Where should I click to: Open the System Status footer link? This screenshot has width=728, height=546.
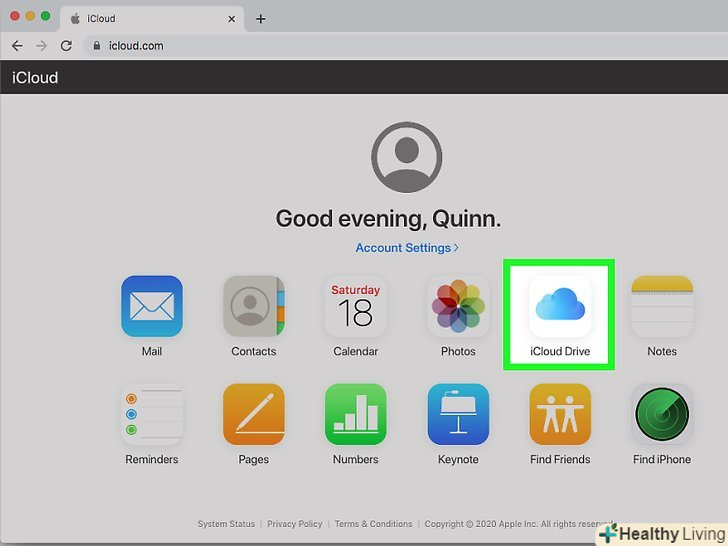226,524
